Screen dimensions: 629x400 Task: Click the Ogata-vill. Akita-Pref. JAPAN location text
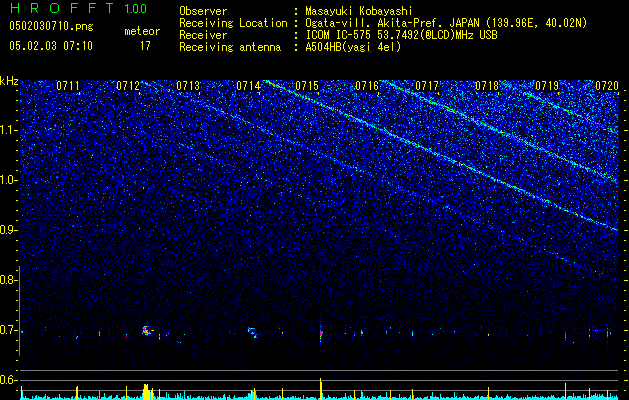click(446, 23)
